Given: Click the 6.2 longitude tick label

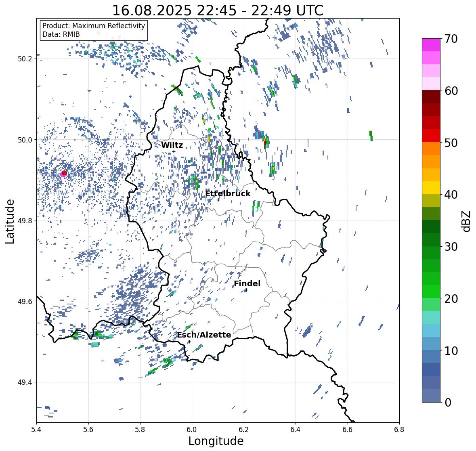Looking at the screenshot, I should (x=244, y=430).
